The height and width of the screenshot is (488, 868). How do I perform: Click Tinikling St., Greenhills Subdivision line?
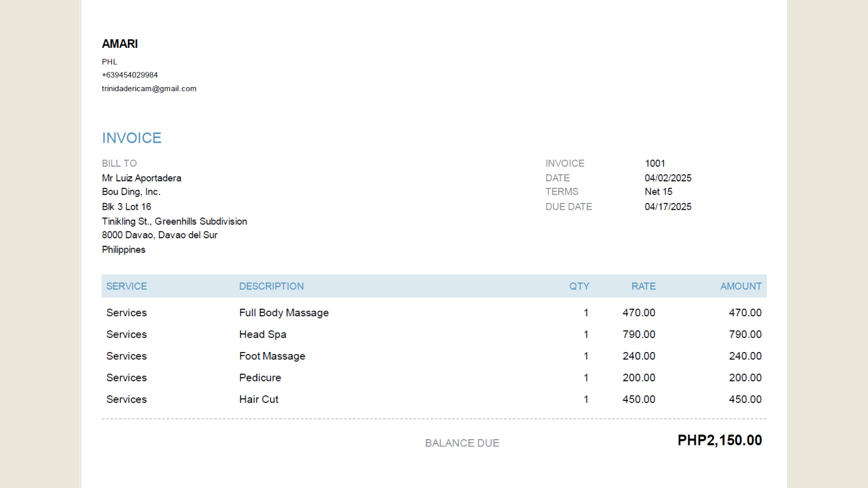pyautogui.click(x=175, y=221)
